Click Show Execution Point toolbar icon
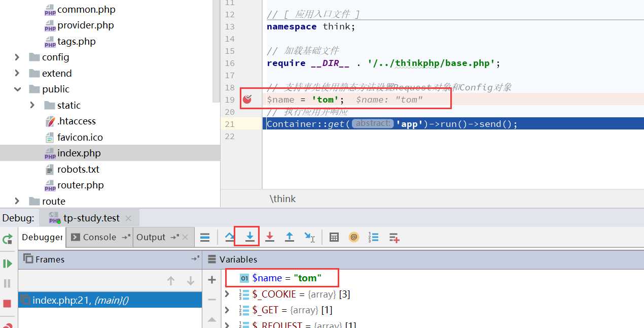This screenshot has height=328, width=644. coord(205,237)
